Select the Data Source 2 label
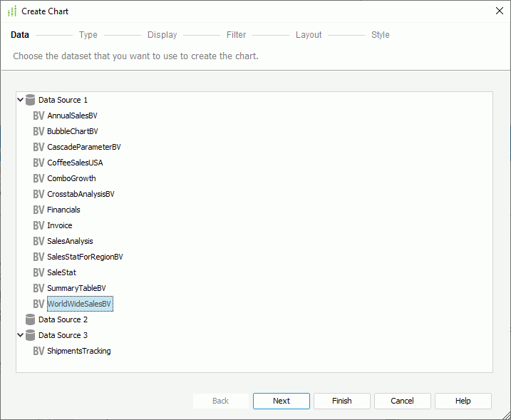 click(x=63, y=319)
